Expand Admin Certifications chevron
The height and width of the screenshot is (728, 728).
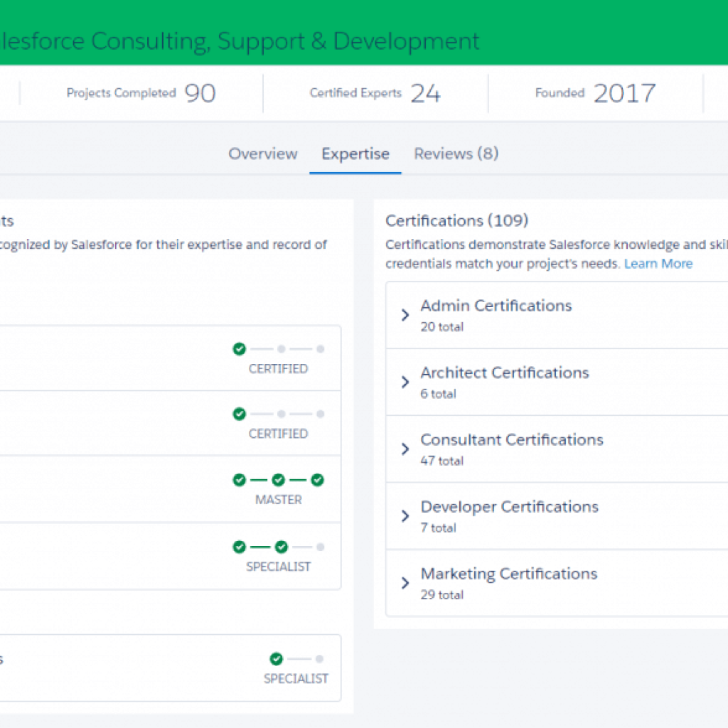pyautogui.click(x=405, y=315)
